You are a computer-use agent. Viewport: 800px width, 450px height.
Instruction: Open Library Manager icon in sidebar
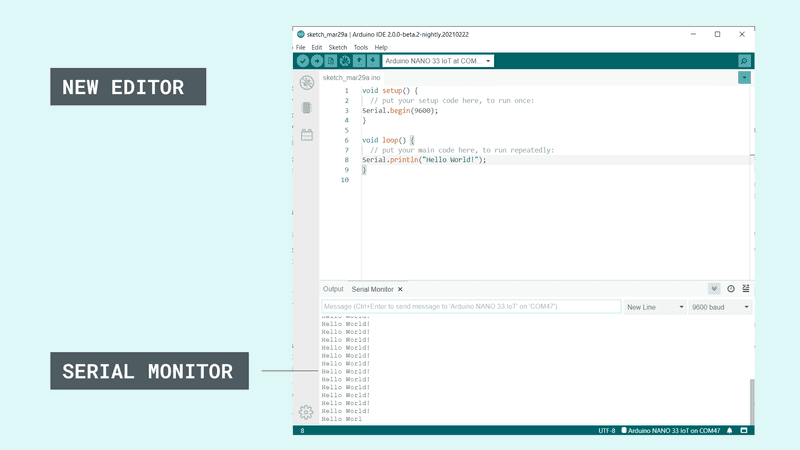point(307,135)
